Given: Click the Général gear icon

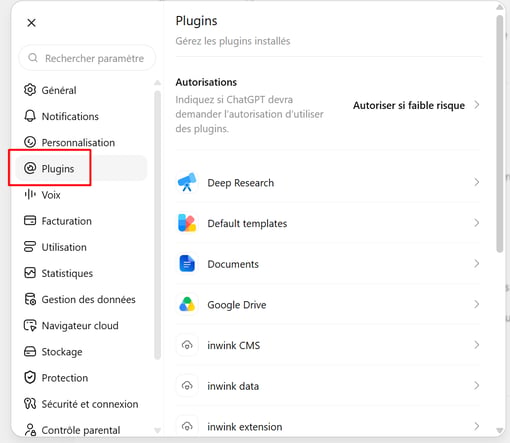Looking at the screenshot, I should (x=30, y=90).
